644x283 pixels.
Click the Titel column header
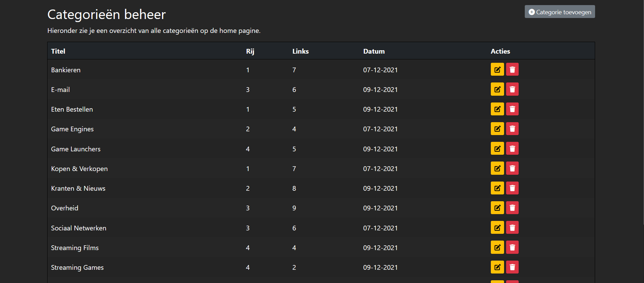(x=58, y=51)
